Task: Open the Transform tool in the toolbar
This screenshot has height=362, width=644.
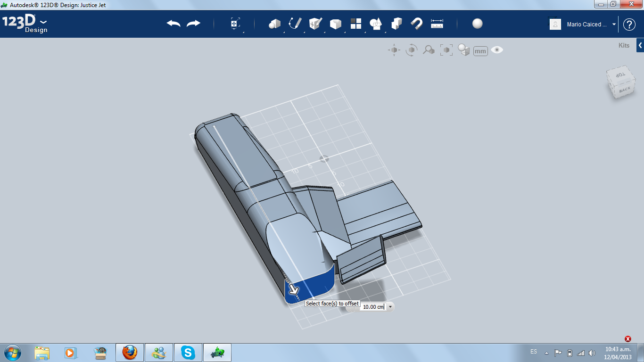Action: coord(235,24)
